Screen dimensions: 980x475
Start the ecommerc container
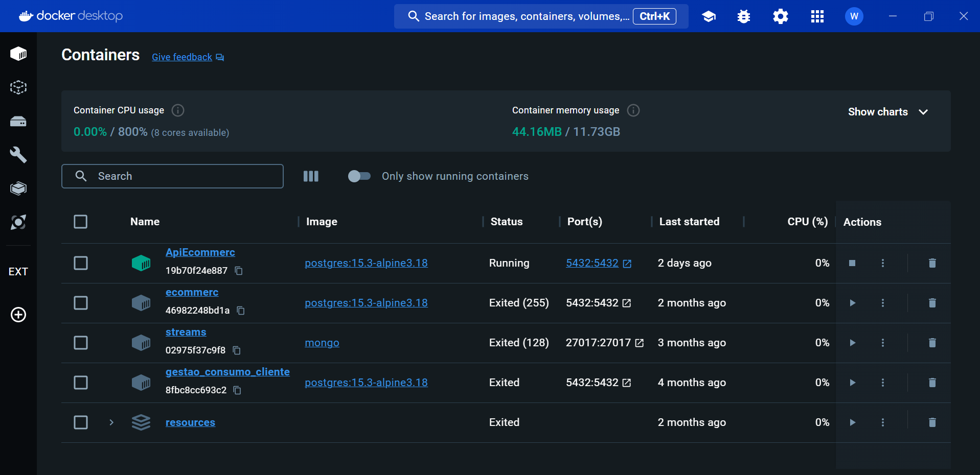[x=852, y=303]
